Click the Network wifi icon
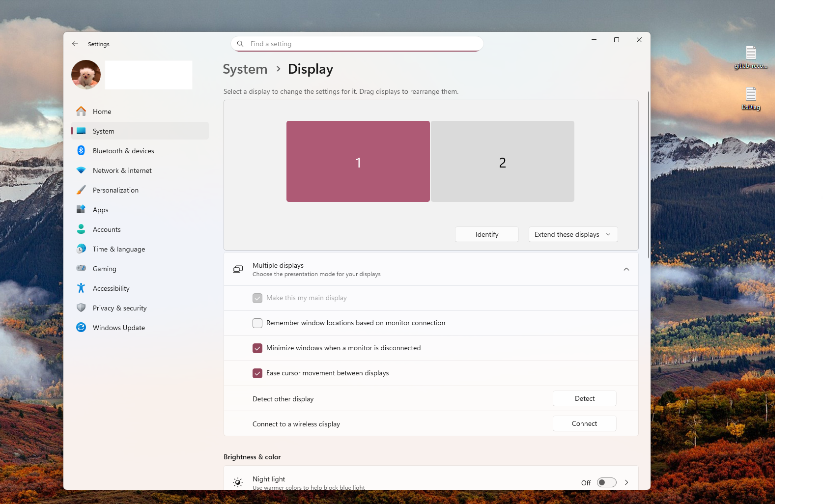Image resolution: width=823 pixels, height=504 pixels. pos(81,170)
